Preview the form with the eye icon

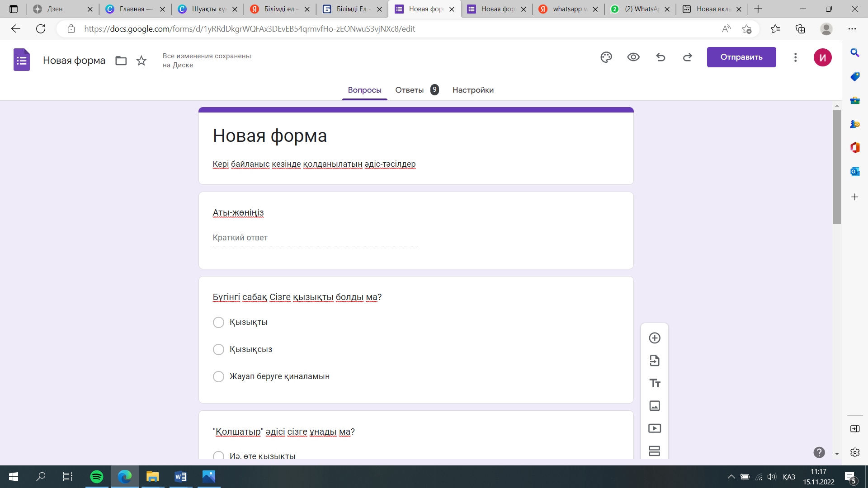633,57
